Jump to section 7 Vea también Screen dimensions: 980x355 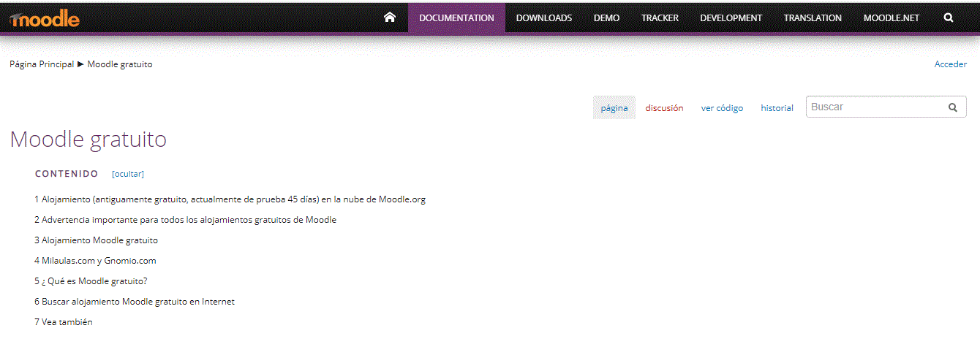tap(64, 322)
